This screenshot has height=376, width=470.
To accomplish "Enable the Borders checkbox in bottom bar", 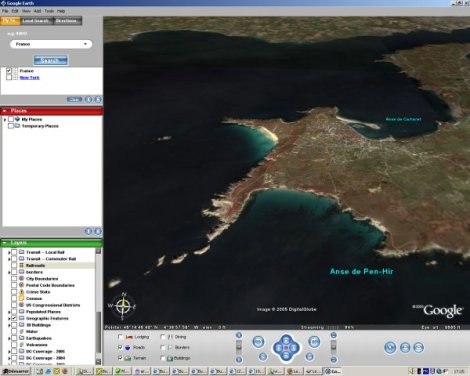I will pyautogui.click(x=163, y=347).
